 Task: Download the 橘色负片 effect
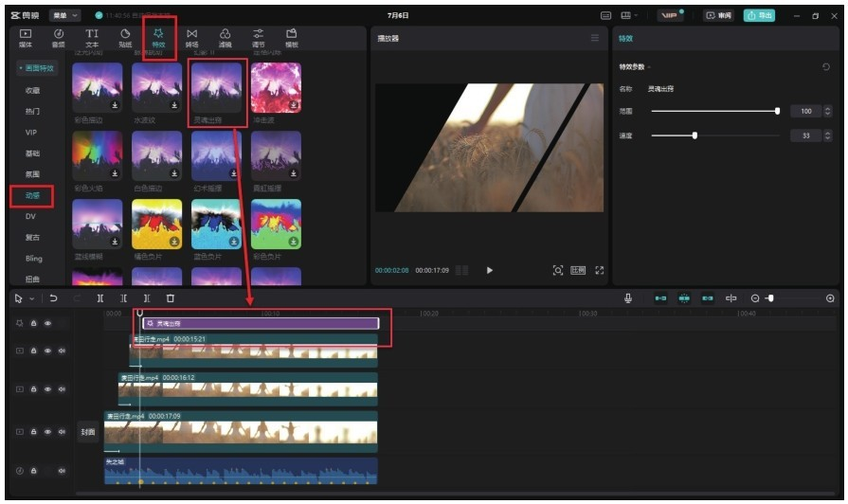click(174, 242)
